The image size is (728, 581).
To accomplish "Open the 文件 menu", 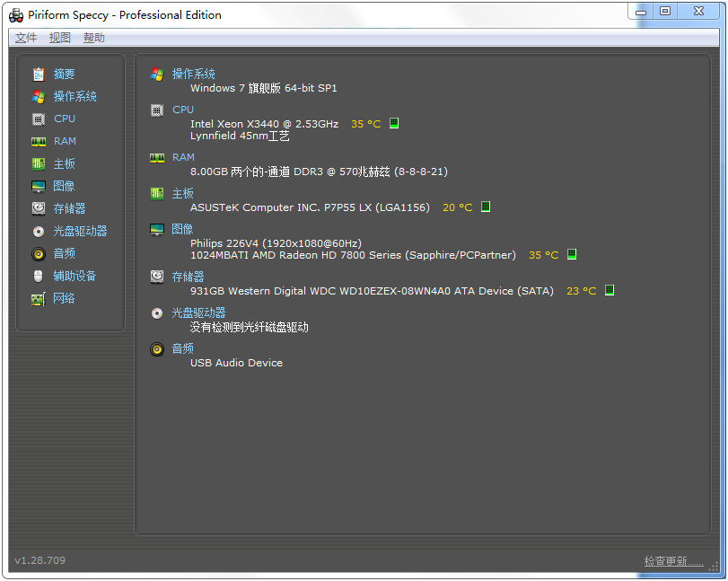I will point(26,38).
